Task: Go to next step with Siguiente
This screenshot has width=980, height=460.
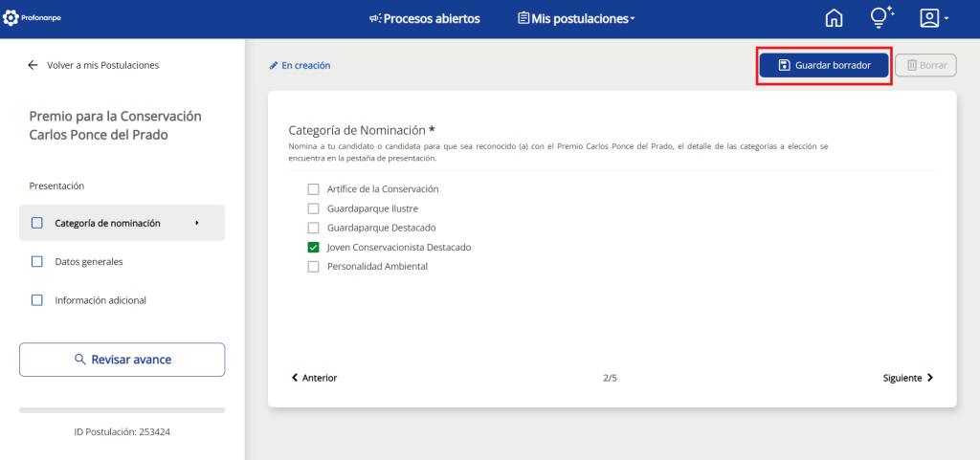Action: 907,378
